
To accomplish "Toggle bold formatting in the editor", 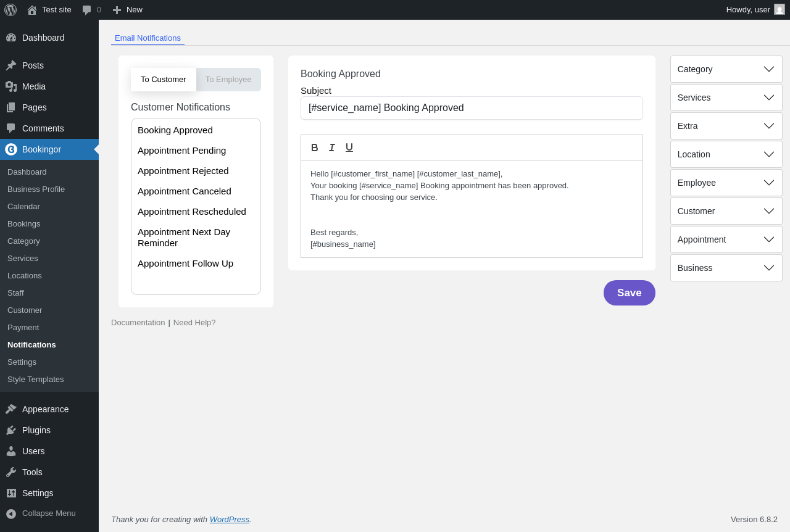I will tap(315, 148).
